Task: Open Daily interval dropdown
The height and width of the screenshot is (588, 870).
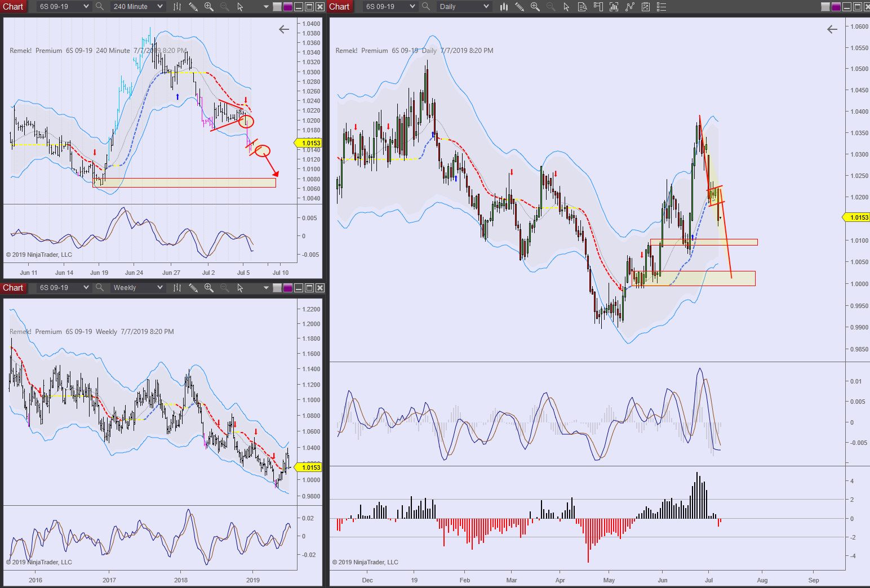Action: click(464, 7)
